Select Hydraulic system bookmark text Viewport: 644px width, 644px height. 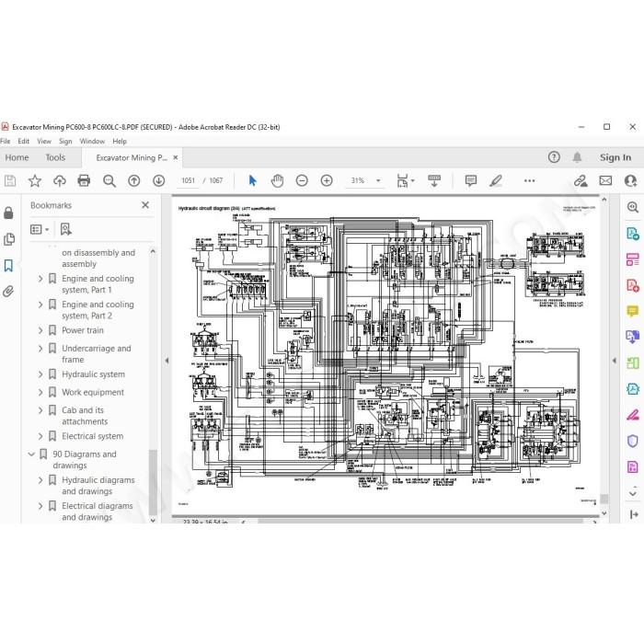(x=93, y=374)
